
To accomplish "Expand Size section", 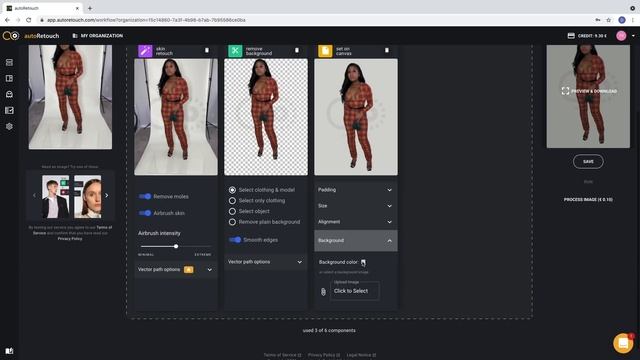I will tap(356, 206).
